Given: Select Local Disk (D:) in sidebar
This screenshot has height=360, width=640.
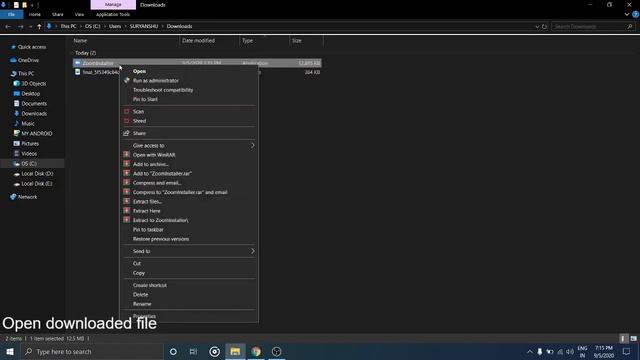Looking at the screenshot, I should tap(37, 173).
